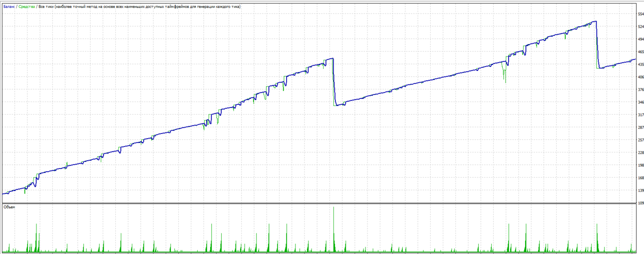The height and width of the screenshot is (254, 644).
Task: Click the tallest volume spike in Объем panel
Action: tap(333, 228)
